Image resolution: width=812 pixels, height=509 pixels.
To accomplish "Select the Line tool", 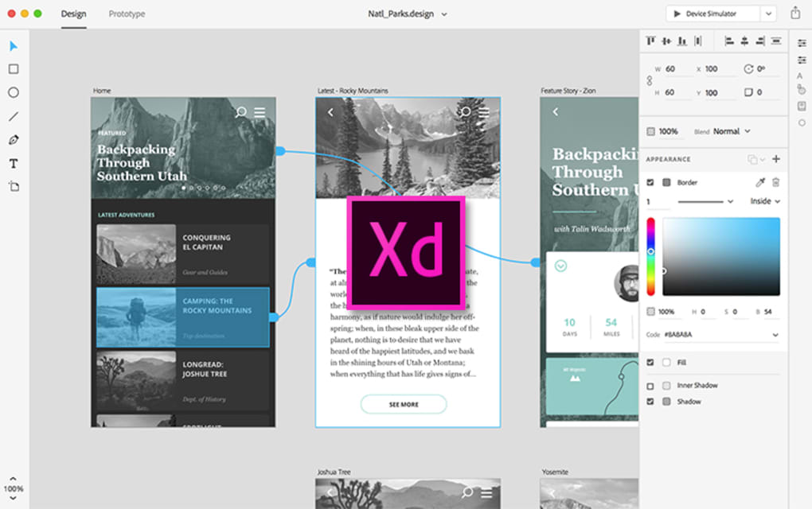I will 13,116.
